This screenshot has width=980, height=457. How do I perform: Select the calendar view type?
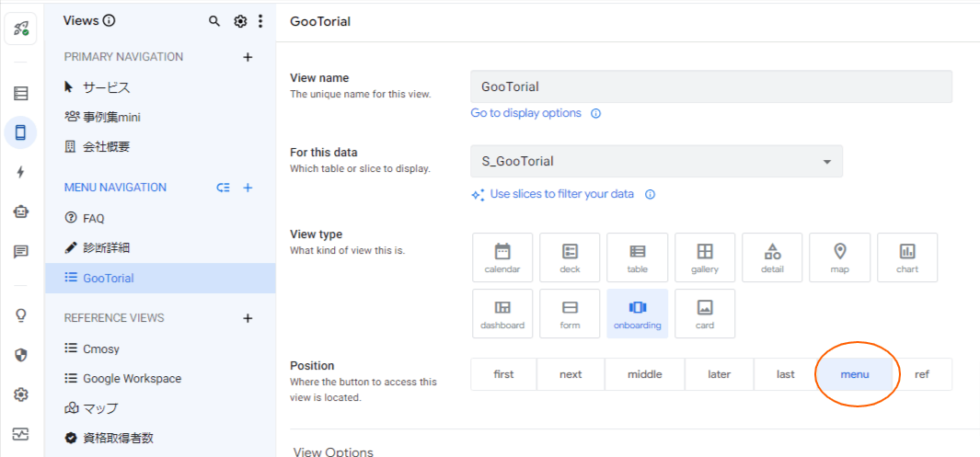click(x=502, y=257)
